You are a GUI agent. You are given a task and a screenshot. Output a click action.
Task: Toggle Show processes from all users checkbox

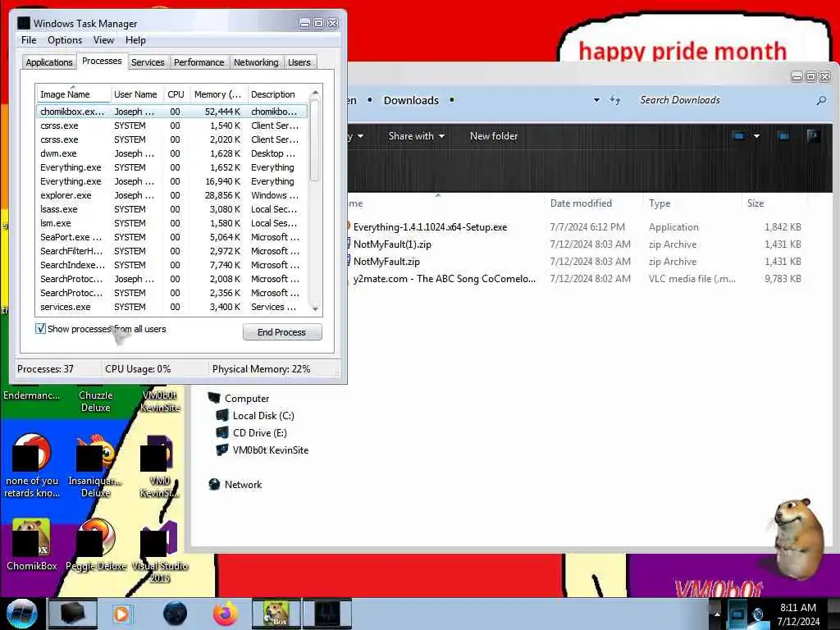point(40,328)
